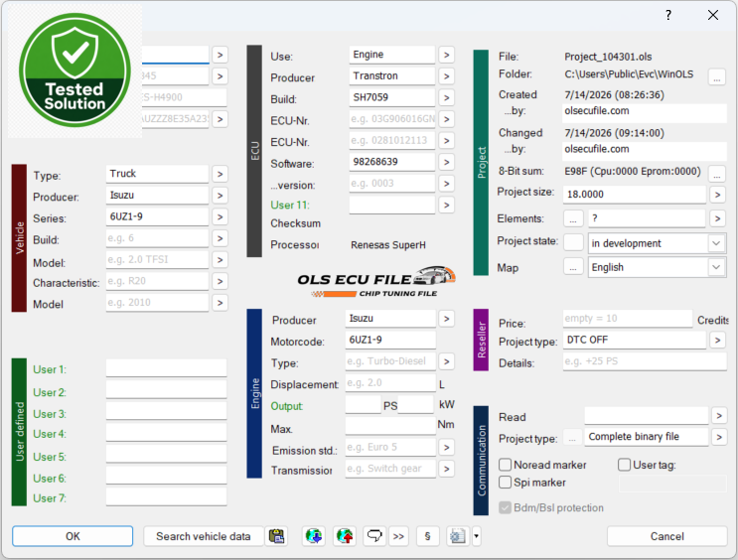Click the Displacement input field
Viewport: 738px width, 560px height.
(390, 383)
